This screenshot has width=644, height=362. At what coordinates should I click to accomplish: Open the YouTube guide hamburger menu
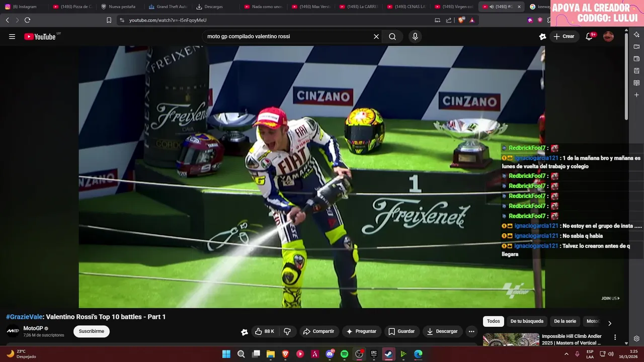tap(12, 36)
